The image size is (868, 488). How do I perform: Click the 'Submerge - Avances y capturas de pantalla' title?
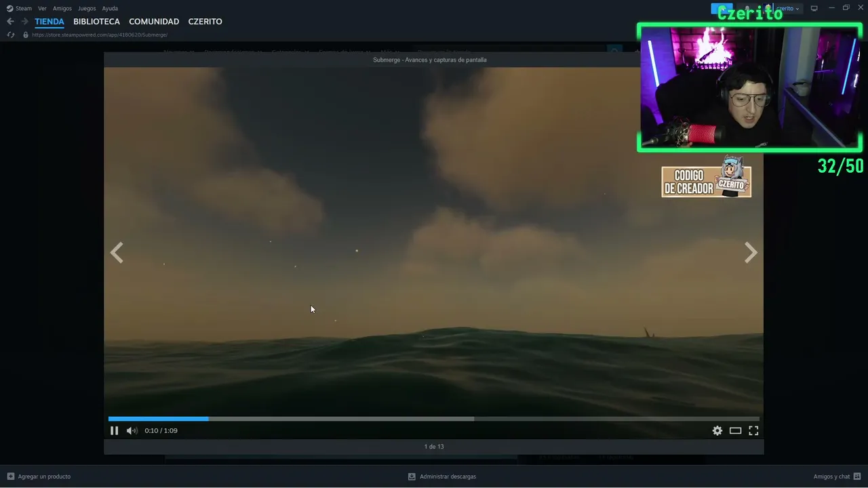point(430,60)
